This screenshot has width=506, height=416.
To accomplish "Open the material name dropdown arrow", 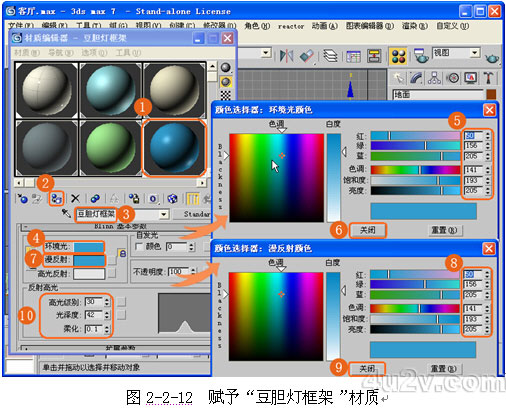I will coord(163,214).
